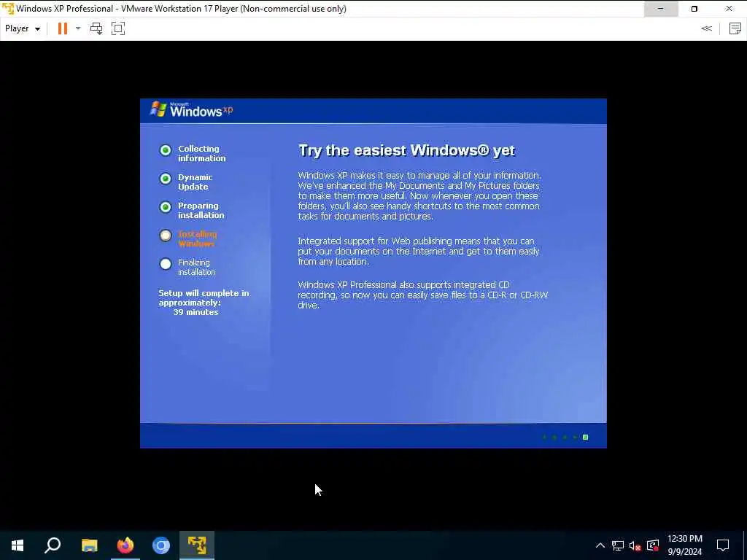Launch Firefox from the taskbar
747x560 pixels.
point(125,545)
